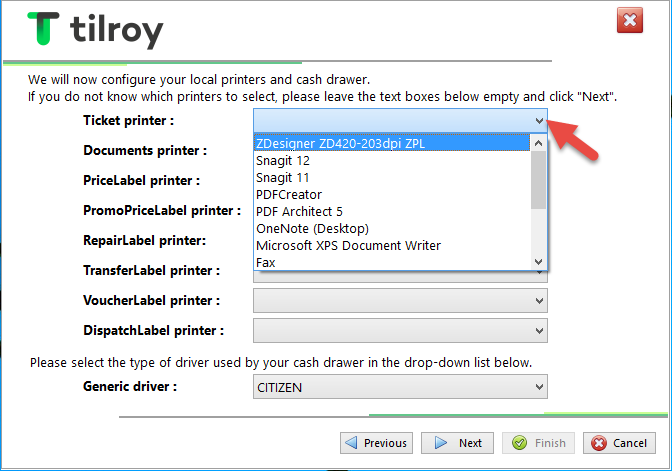Open the Generic driver CITIZEN dropdown
The width and height of the screenshot is (672, 471).
click(400, 387)
